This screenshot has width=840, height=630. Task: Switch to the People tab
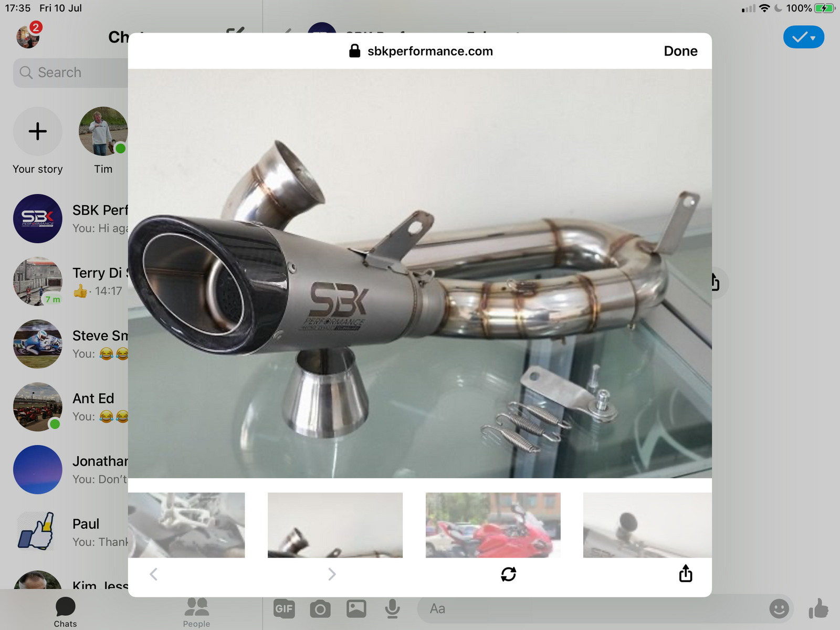coord(196,612)
